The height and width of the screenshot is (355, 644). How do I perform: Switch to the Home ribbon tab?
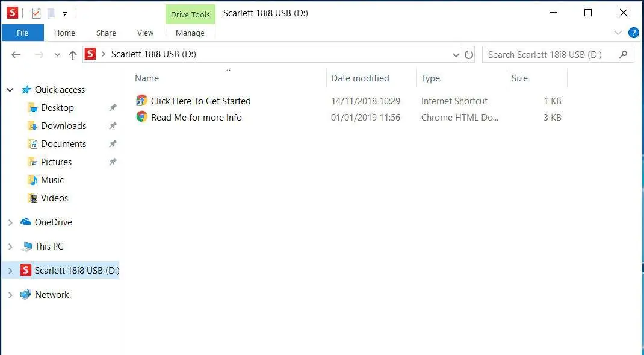pos(64,33)
